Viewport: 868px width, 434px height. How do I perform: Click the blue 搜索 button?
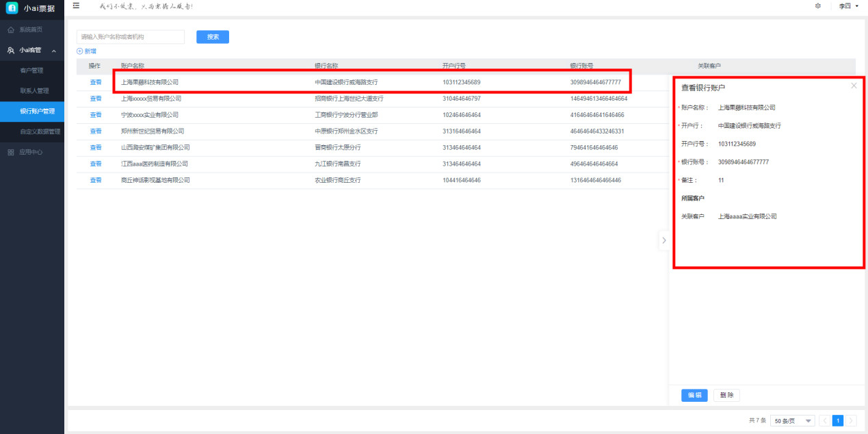pyautogui.click(x=213, y=37)
